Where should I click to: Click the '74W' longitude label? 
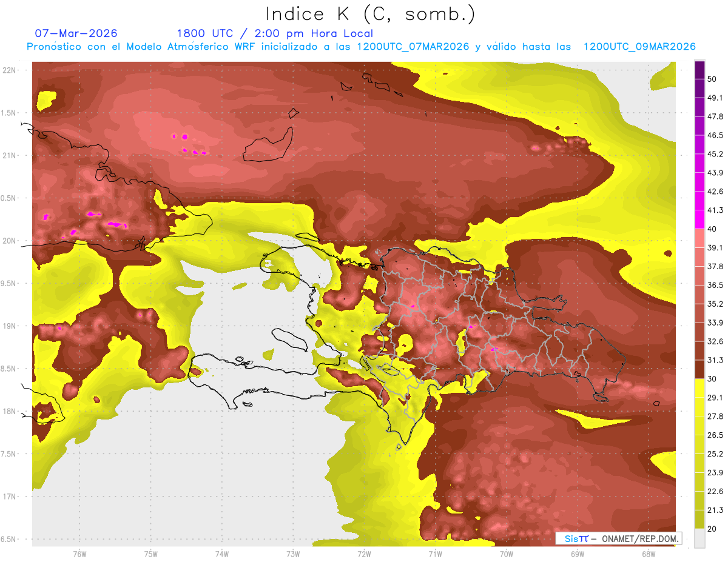click(x=222, y=554)
